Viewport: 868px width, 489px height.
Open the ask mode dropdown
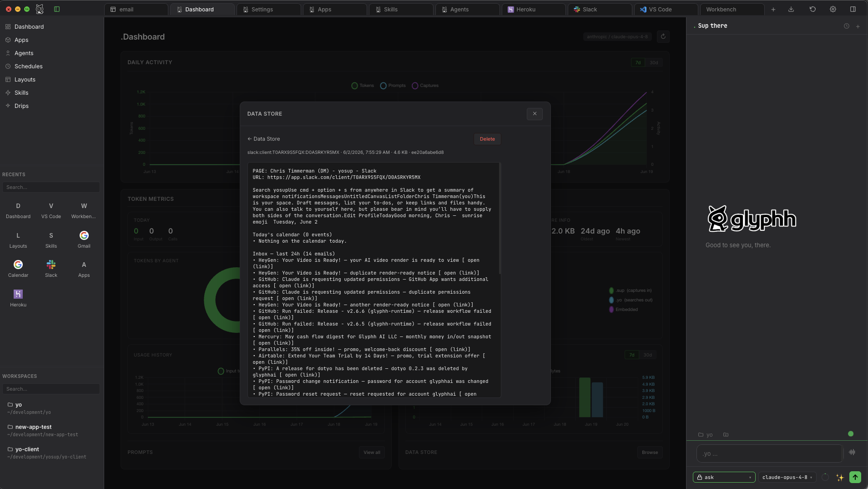click(724, 477)
